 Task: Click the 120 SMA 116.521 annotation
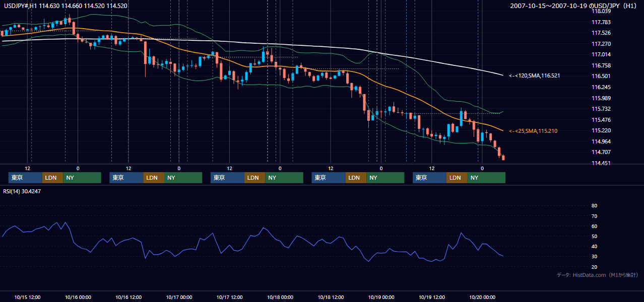pos(534,75)
